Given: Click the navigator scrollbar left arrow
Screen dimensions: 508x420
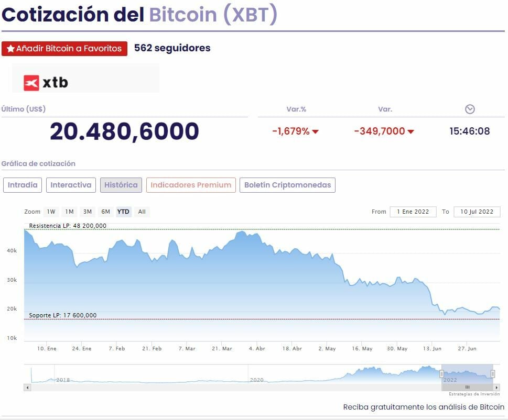Looking at the screenshot, I should point(27,388).
